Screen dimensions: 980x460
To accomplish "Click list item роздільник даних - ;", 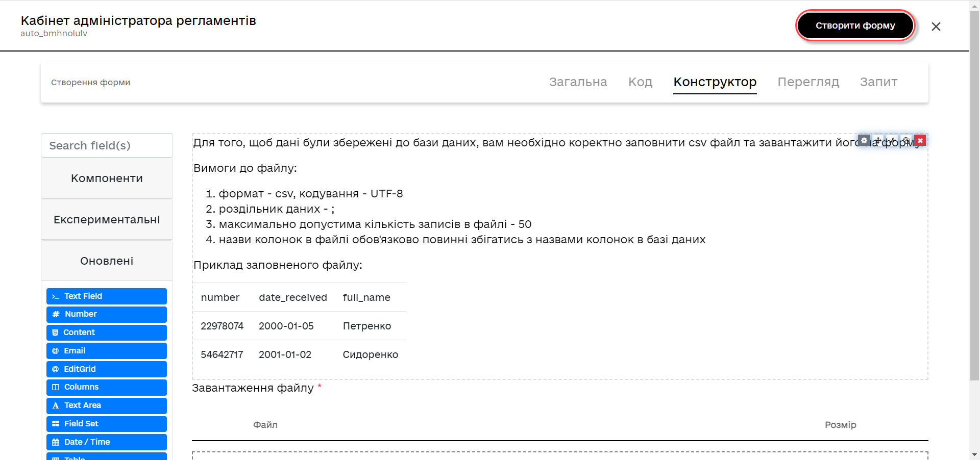I will click(x=277, y=209).
